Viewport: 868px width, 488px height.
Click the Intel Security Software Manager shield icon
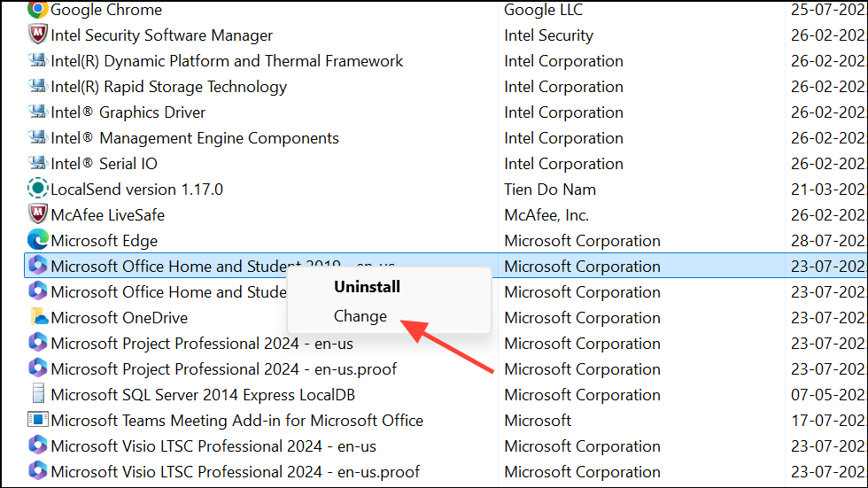pyautogui.click(x=37, y=35)
